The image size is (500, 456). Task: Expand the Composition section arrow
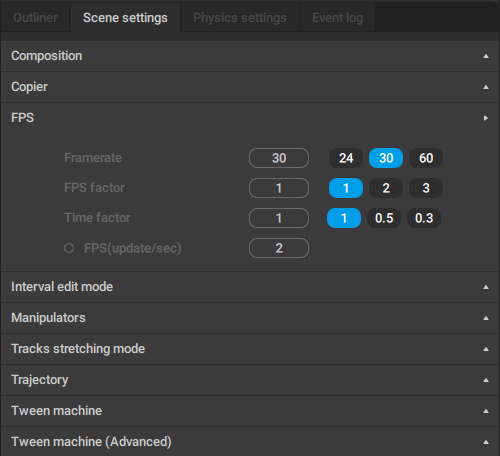pos(486,56)
